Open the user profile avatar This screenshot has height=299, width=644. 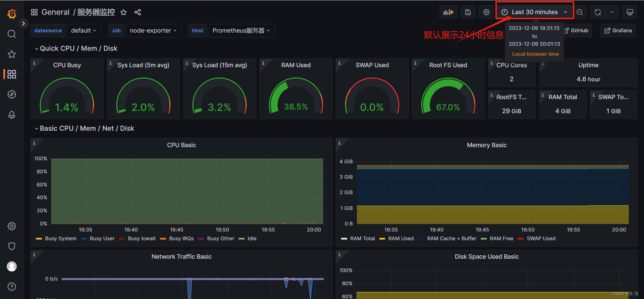click(x=12, y=266)
